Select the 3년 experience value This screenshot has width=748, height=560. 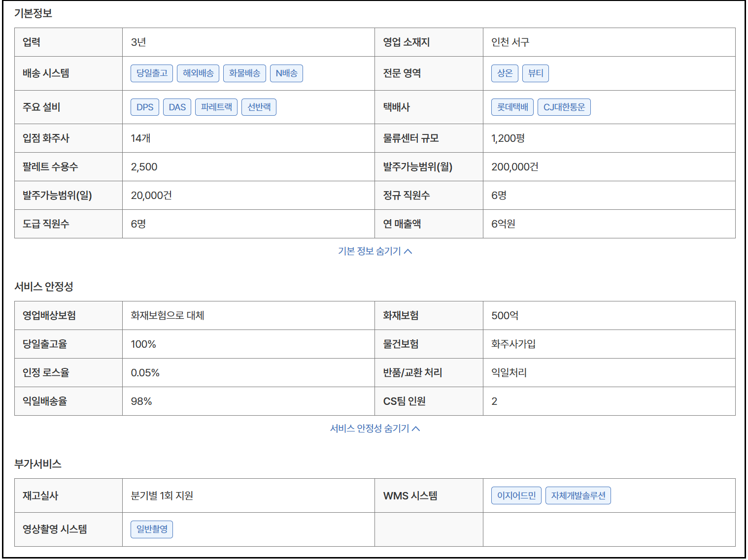[x=138, y=42]
